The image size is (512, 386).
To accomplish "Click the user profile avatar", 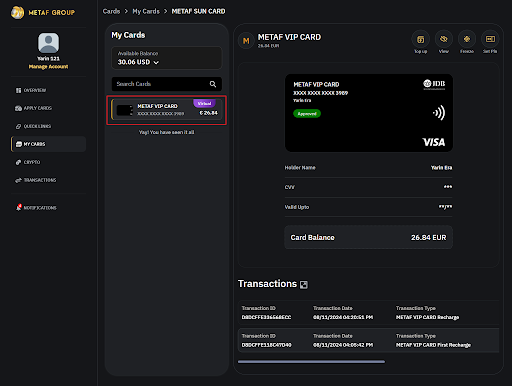I will click(x=48, y=43).
